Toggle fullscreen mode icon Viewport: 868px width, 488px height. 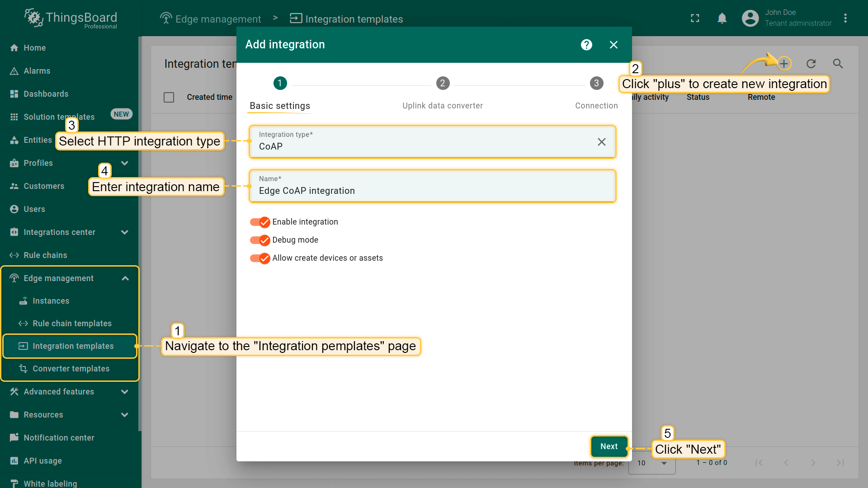click(695, 18)
